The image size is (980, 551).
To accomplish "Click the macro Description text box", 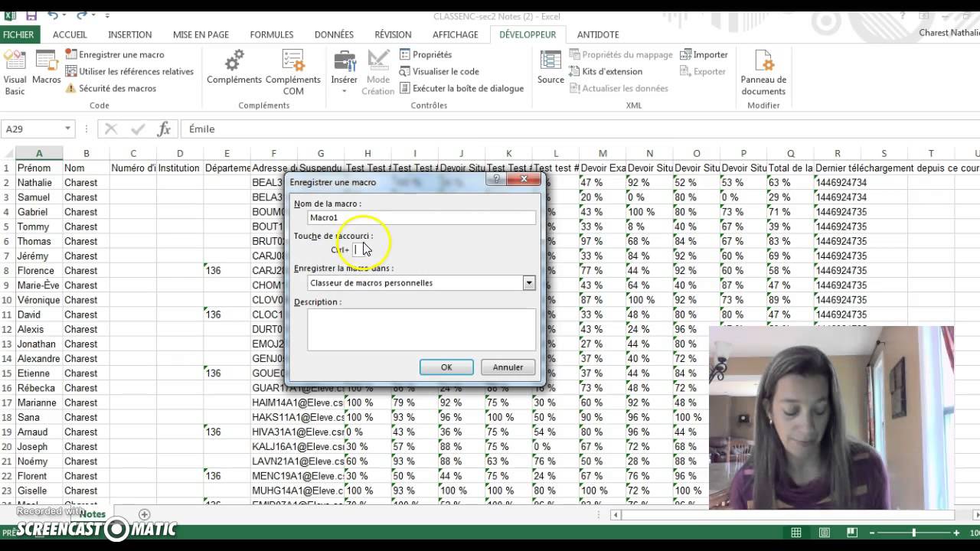I will (x=422, y=330).
